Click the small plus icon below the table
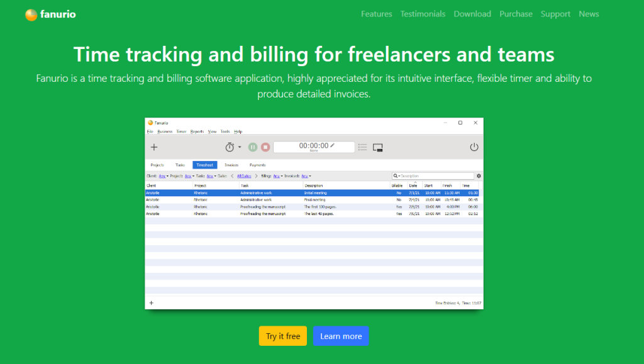Screen dimensions: 644x364 (151, 303)
